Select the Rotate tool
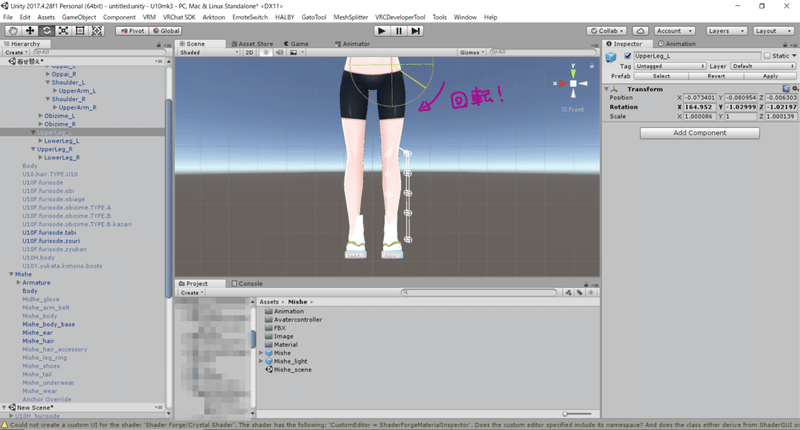Screen dimensions: 800x430 [46, 31]
